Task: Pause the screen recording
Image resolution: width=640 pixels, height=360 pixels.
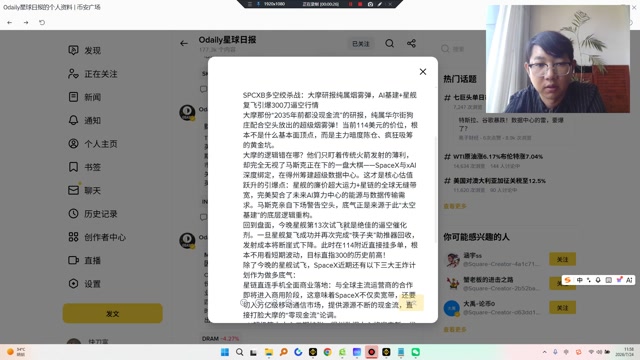Action: (x=350, y=4)
